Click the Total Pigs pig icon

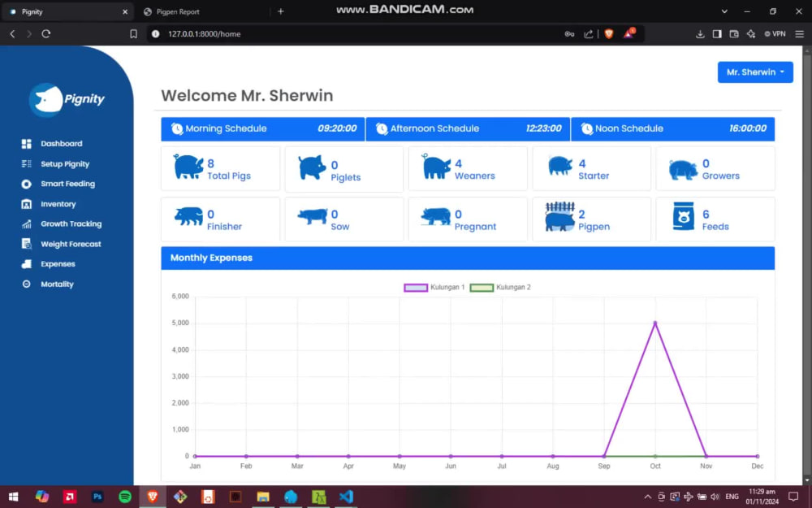pos(188,167)
